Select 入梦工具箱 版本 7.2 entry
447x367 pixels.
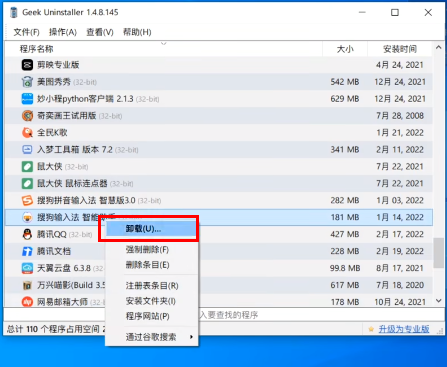pos(75,150)
